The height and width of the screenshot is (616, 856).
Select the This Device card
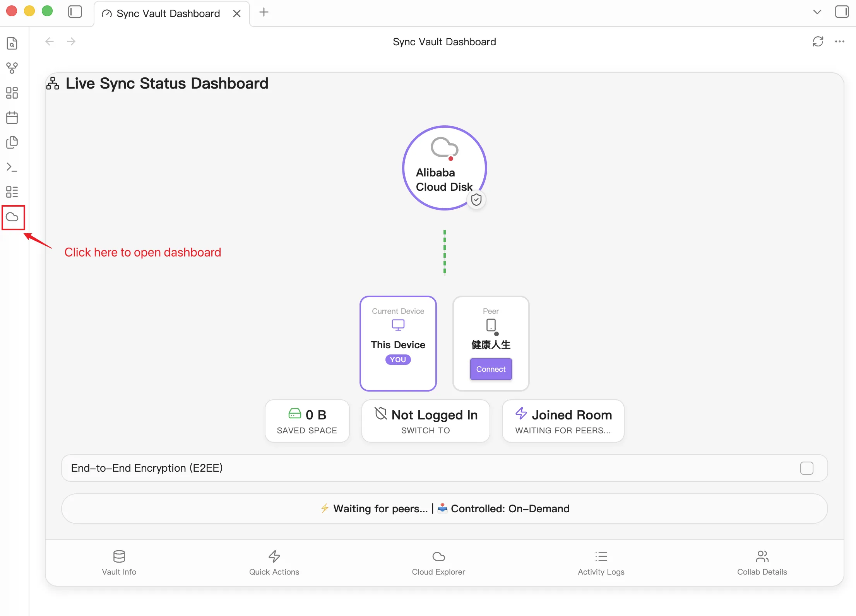pos(398,344)
